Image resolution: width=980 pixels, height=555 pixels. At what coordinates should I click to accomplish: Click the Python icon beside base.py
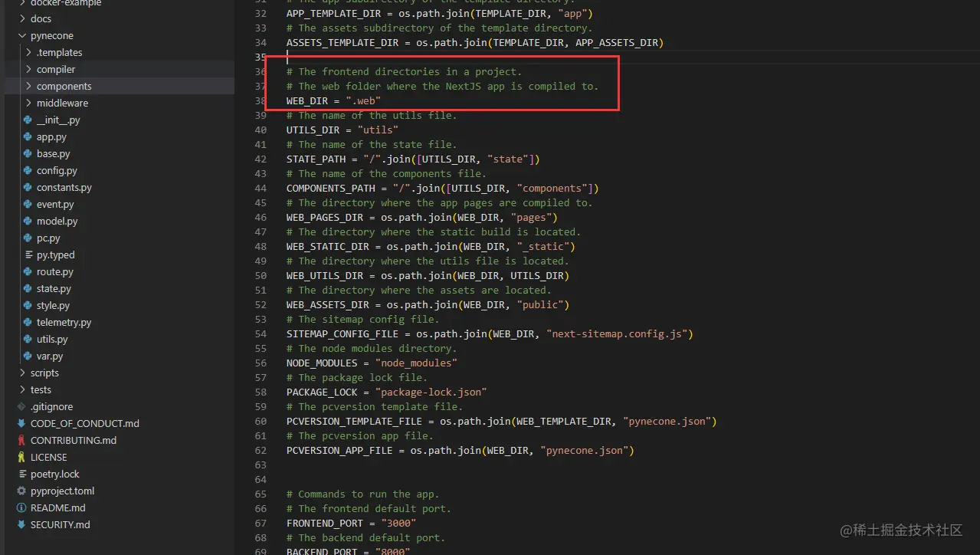28,154
